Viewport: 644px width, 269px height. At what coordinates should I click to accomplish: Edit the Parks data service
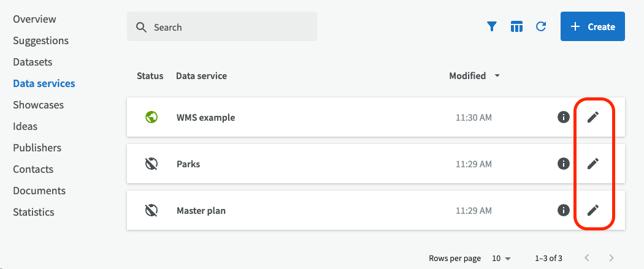click(592, 164)
